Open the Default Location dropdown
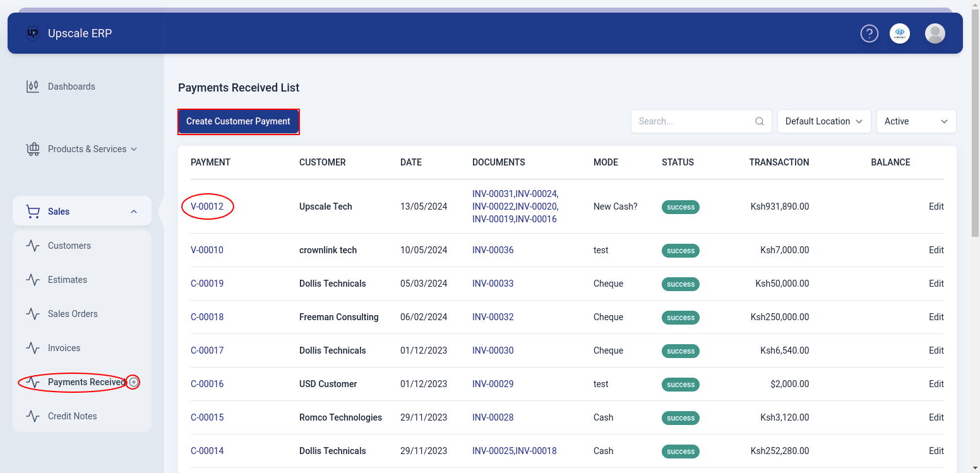Screen dimensions: 980x473 tap(824, 121)
